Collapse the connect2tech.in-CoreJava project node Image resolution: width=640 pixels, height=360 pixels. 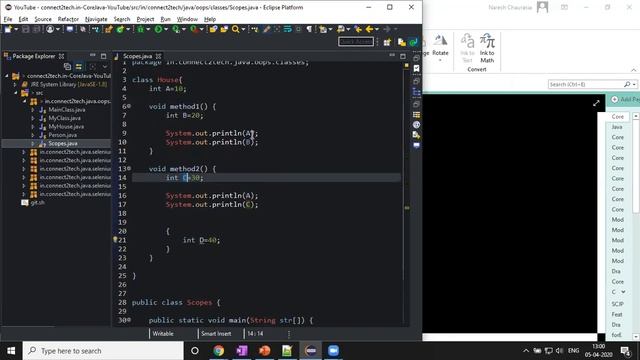pos(7,76)
